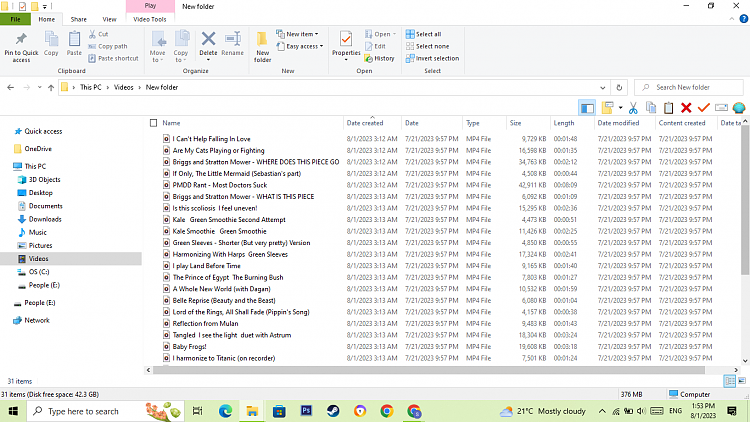
Task: Click the orange checkmark properties icon
Action: pyautogui.click(x=703, y=107)
